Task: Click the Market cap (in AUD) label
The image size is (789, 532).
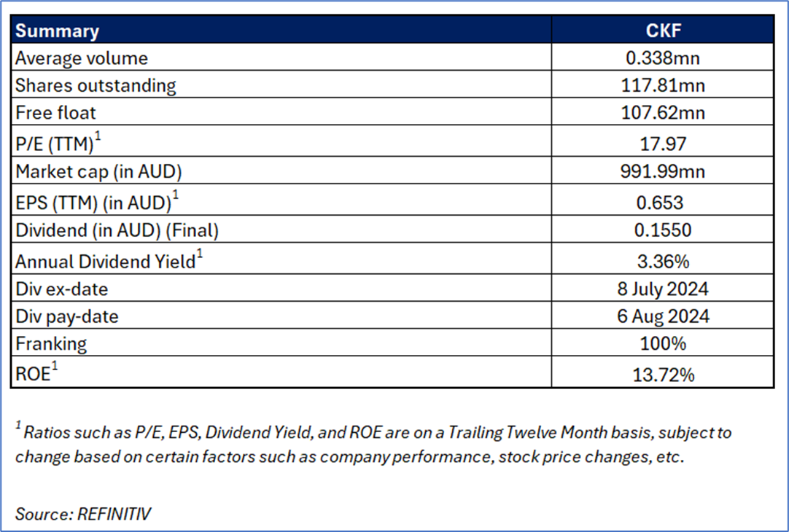Action: [x=98, y=171]
